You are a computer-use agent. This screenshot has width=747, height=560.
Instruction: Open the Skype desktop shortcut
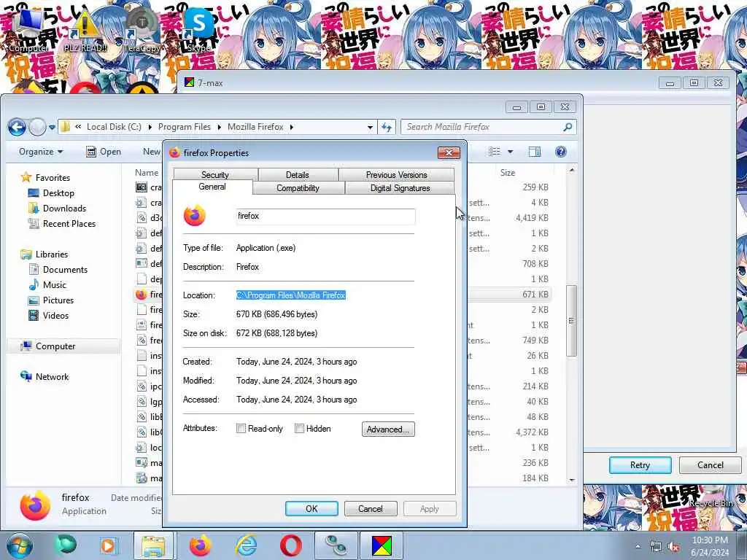tap(198, 28)
